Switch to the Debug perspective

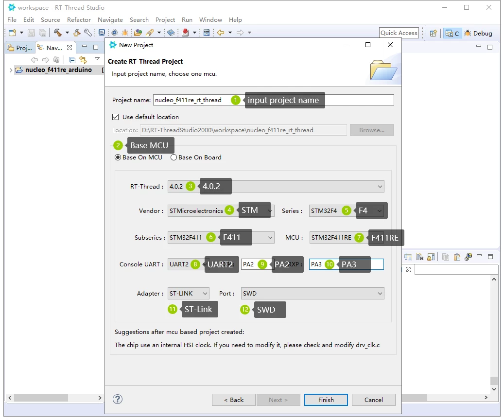point(479,33)
